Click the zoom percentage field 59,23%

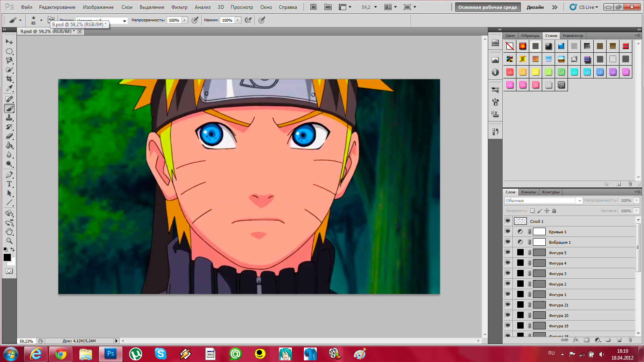click(x=27, y=341)
